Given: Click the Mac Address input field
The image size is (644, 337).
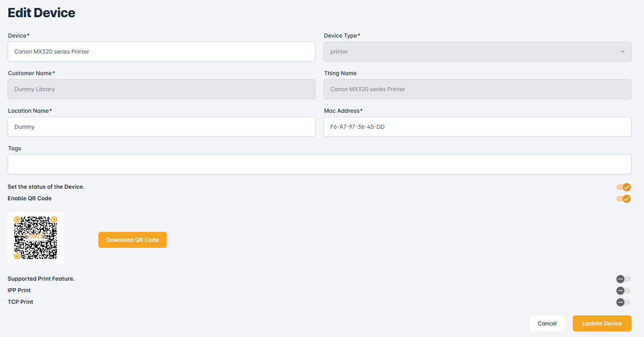Looking at the screenshot, I should tap(477, 127).
